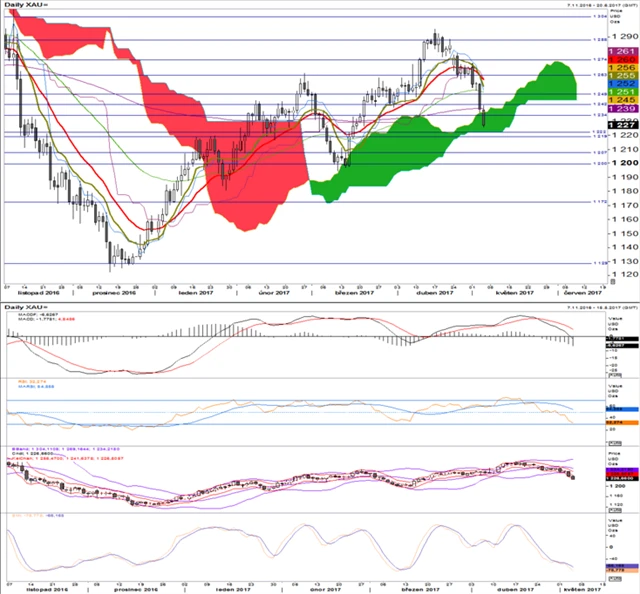Screen dimensions: 640x594
Task: Click the peach value tag on stochastic axis
Action: coord(622,570)
